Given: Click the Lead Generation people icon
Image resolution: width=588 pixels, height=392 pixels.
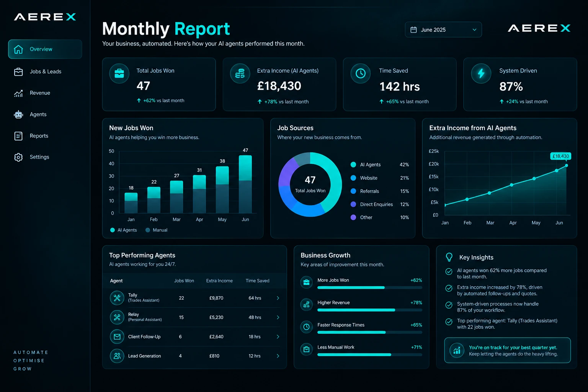Looking at the screenshot, I should pyautogui.click(x=117, y=356).
